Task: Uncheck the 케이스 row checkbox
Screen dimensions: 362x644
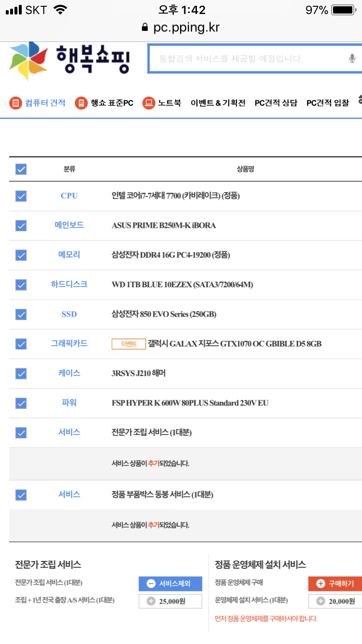Action: pos(21,373)
